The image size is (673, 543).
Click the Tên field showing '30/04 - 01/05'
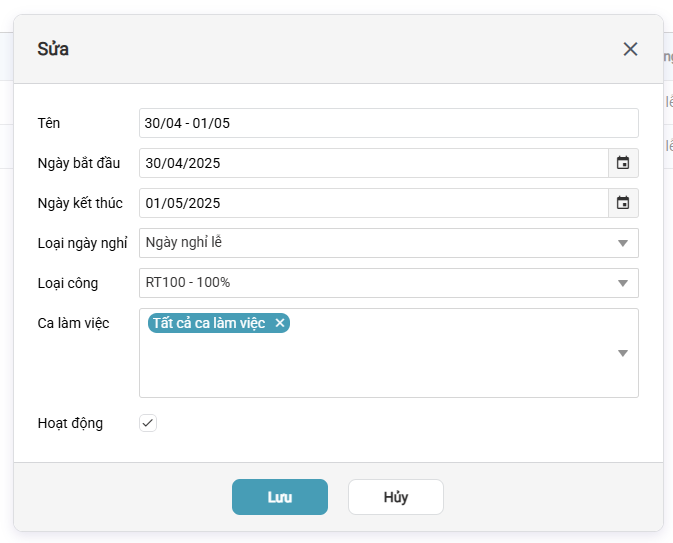coord(388,123)
